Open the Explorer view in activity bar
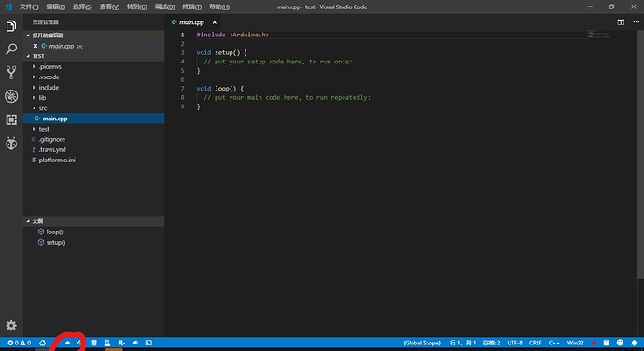Viewport: 644px width, 351px height. pyautogui.click(x=11, y=26)
